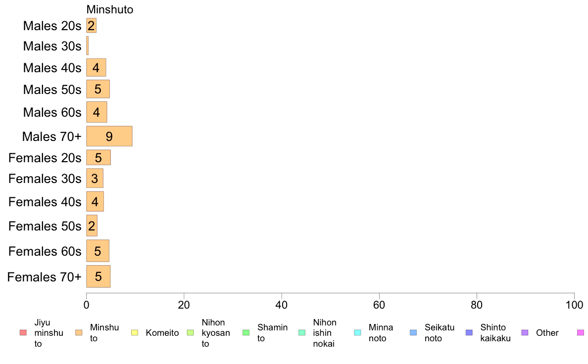Select the Females 30s bar showing 3
588x364 pixels.
point(95,179)
